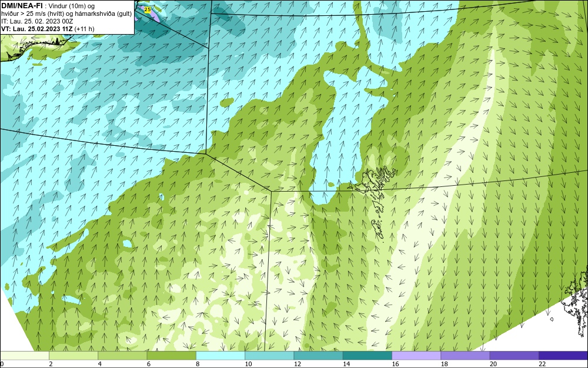Image resolution: width=588 pixels, height=368 pixels.
Task: Click the "4" tick label on the color scale
Action: [x=100, y=364]
